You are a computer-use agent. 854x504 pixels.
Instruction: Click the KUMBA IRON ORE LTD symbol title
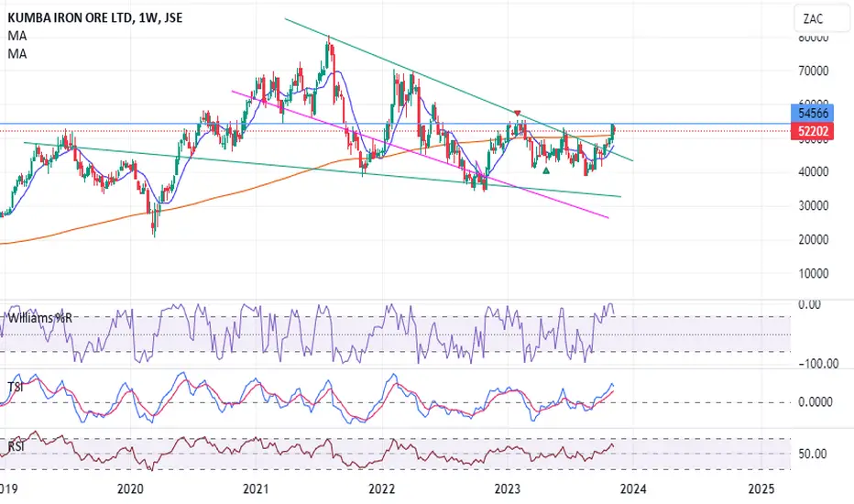click(95, 18)
